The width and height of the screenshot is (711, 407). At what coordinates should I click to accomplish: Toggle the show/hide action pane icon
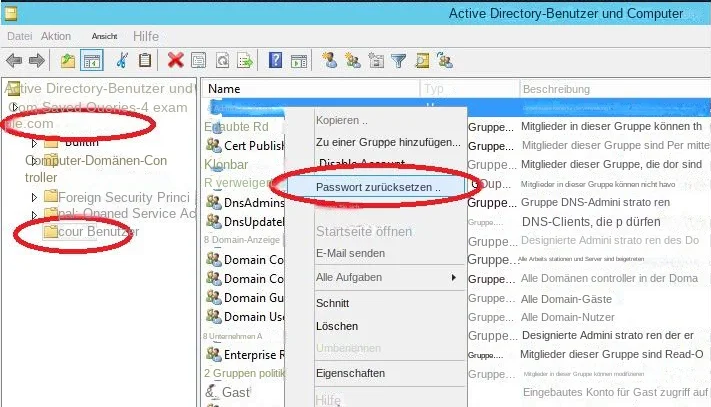click(299, 61)
